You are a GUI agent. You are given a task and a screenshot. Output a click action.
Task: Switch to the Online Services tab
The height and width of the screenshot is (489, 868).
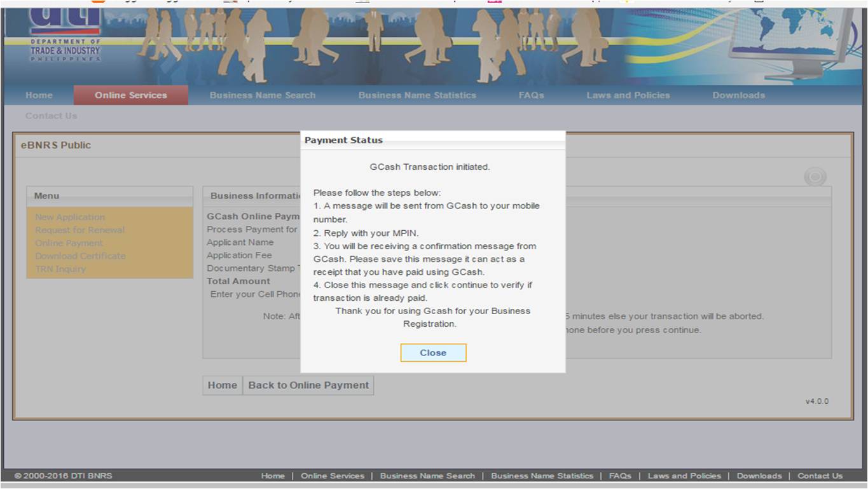[x=130, y=95]
